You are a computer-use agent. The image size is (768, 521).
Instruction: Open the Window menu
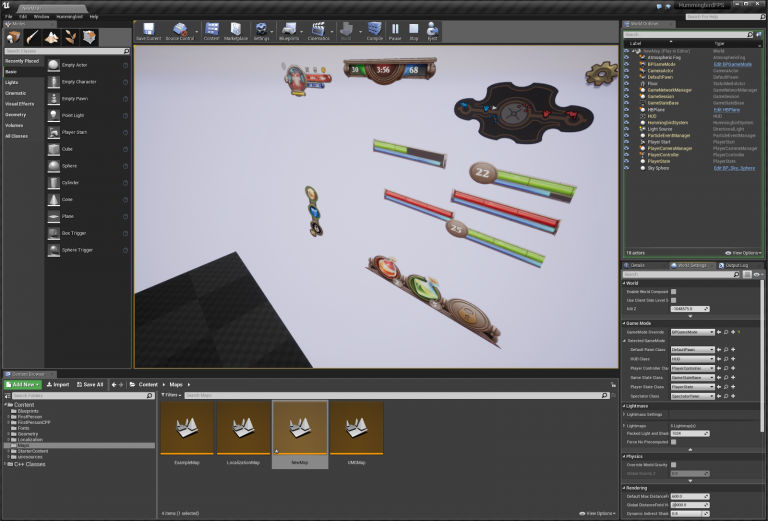click(x=41, y=17)
